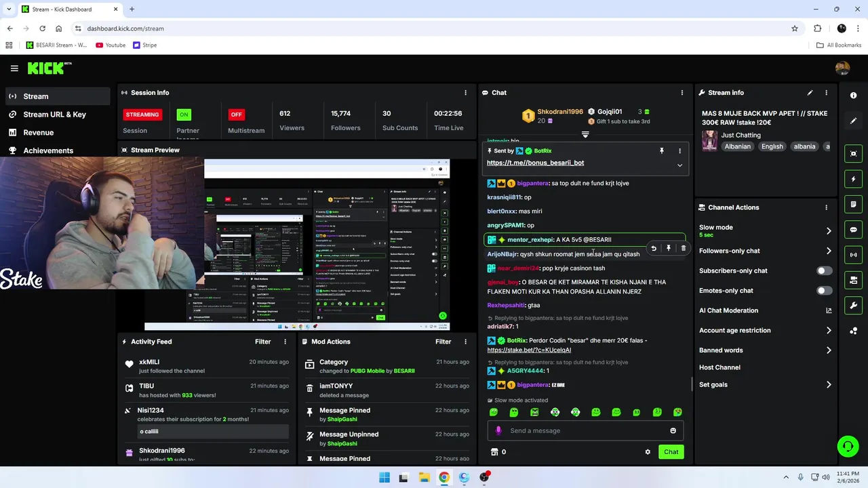Open Stream info three-dot menu
The image size is (868, 488).
pos(826,93)
